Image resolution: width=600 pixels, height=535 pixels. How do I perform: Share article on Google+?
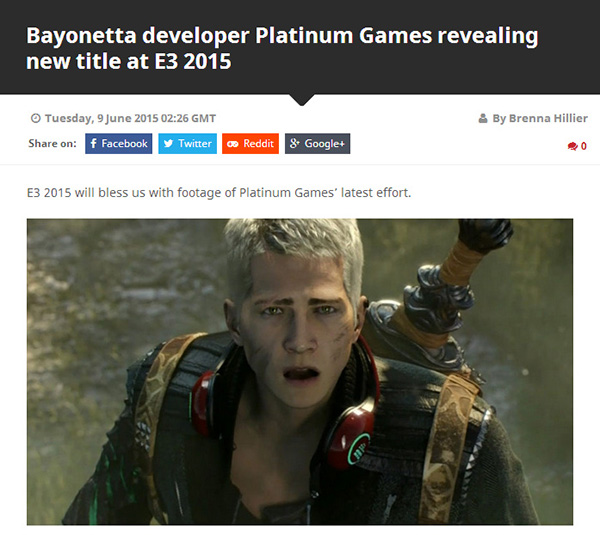[317, 144]
